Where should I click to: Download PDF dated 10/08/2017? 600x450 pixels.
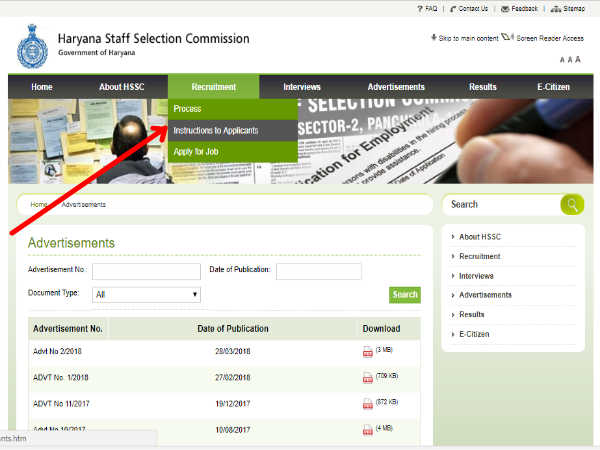[x=368, y=430]
